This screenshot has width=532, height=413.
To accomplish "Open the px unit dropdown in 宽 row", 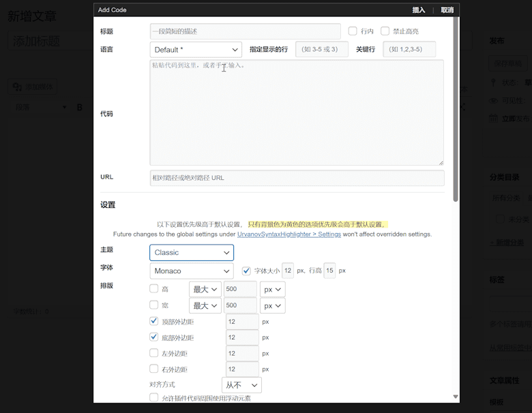I will [x=272, y=305].
